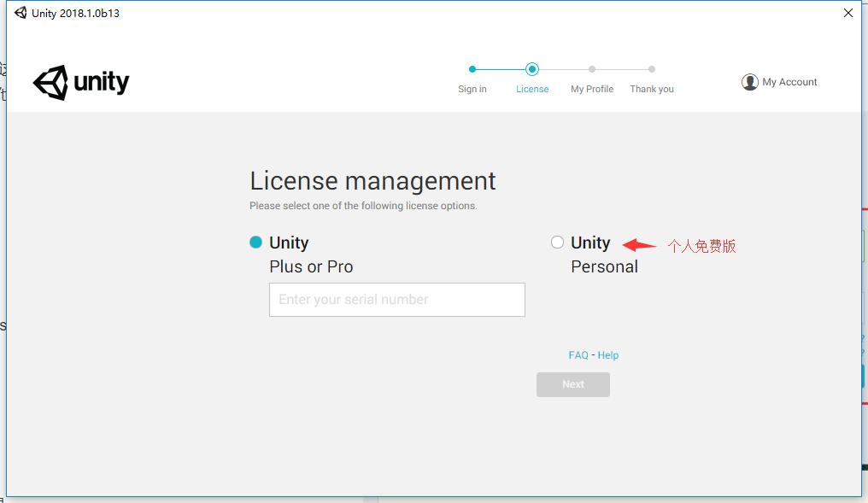
Task: Open the Help link
Action: click(x=607, y=355)
